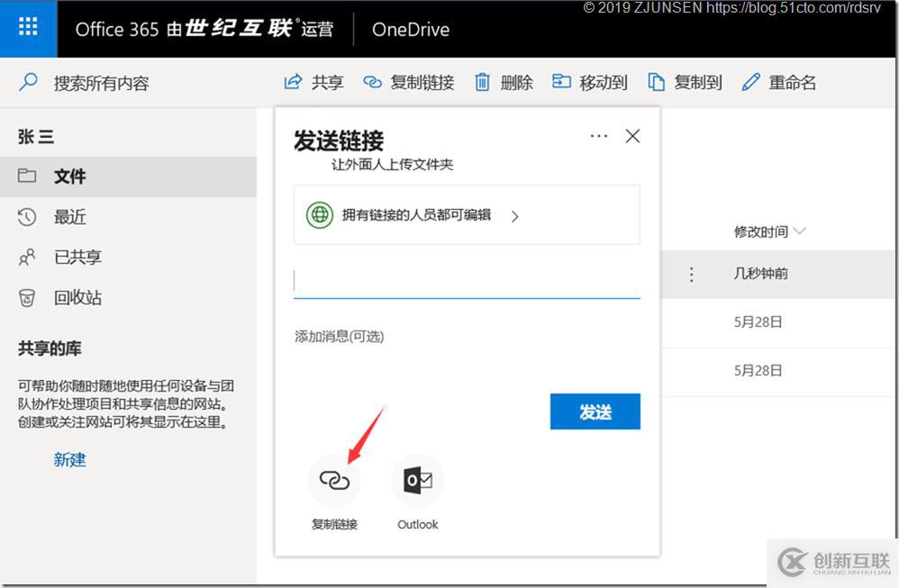Close the 发送链接 dialog
899x588 pixels.
click(x=633, y=136)
